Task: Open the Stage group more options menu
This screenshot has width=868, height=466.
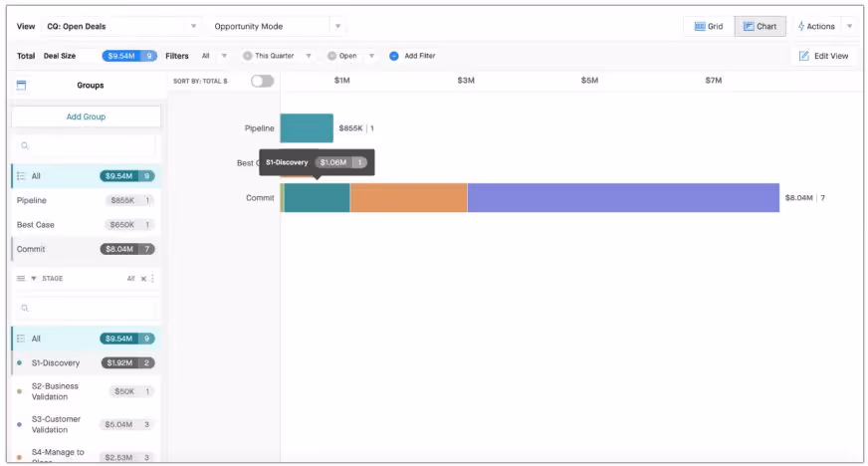Action: tap(152, 279)
